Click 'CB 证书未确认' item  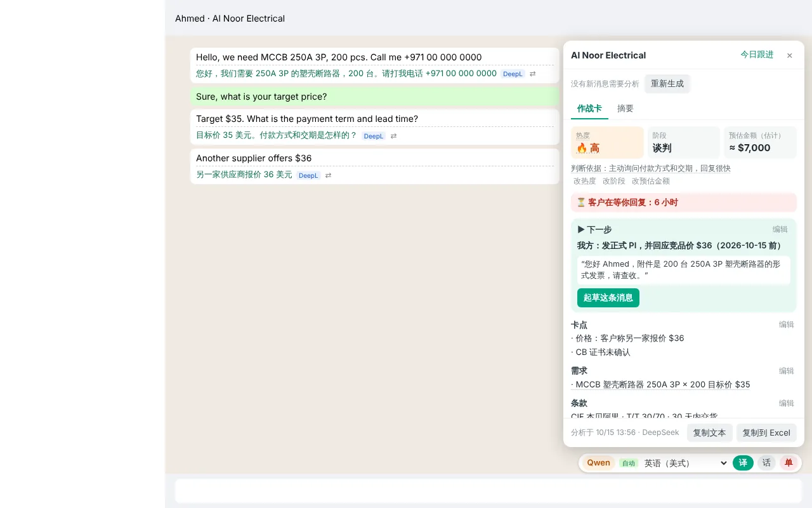[601, 352]
